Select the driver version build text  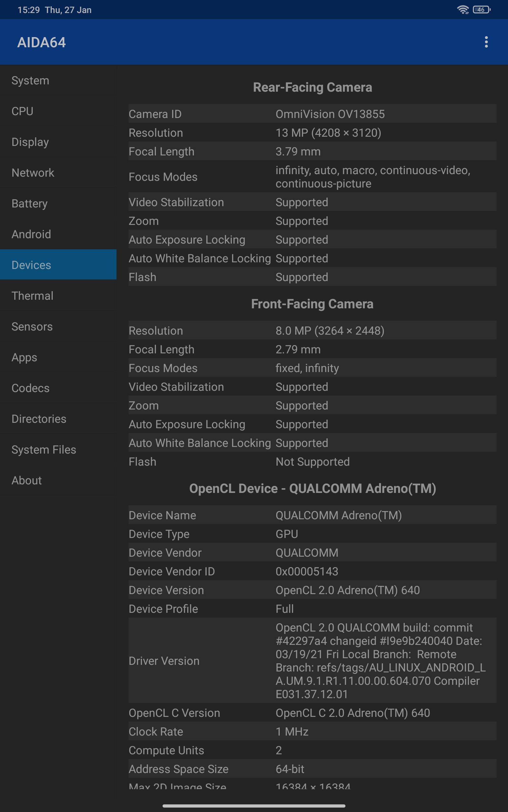pos(381,661)
